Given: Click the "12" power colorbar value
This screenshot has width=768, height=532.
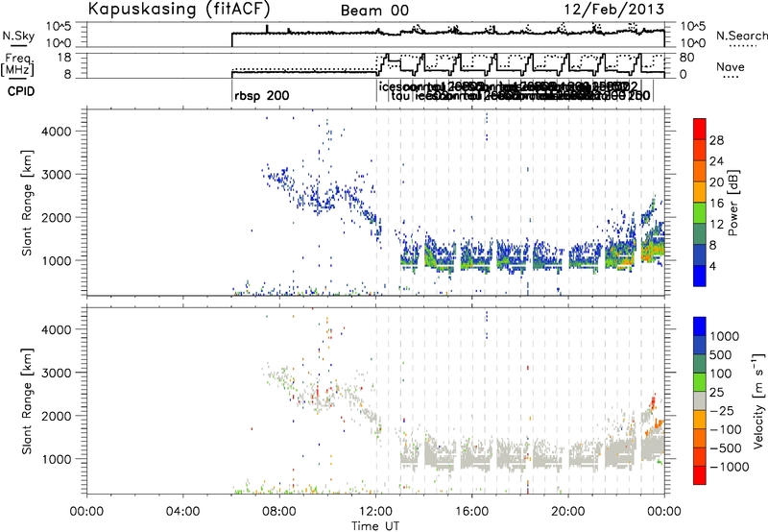Looking at the screenshot, I should pos(716,225).
